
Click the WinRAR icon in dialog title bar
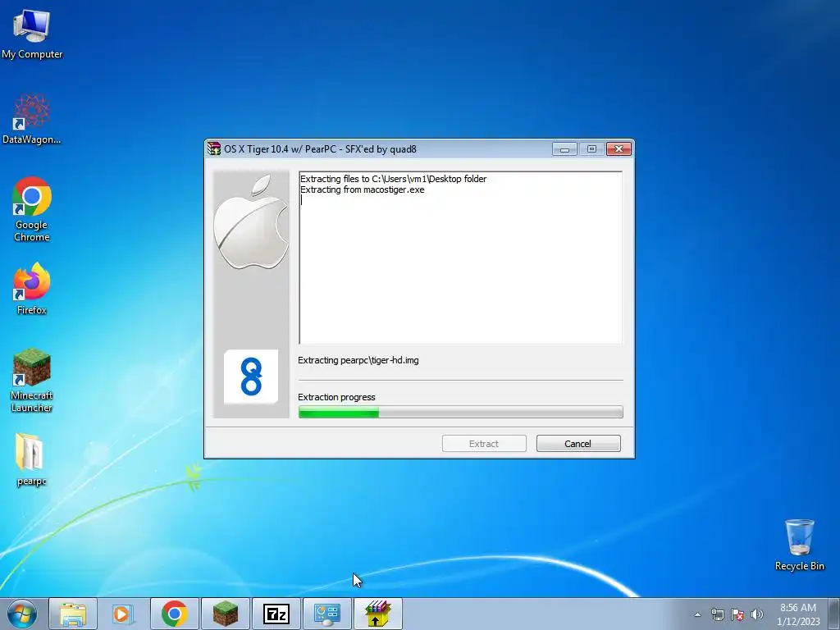(214, 149)
